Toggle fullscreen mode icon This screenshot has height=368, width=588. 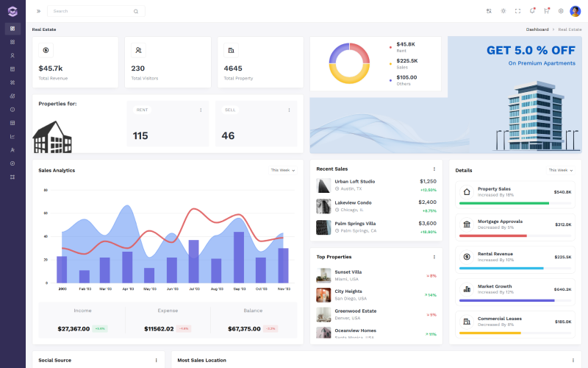tap(517, 11)
